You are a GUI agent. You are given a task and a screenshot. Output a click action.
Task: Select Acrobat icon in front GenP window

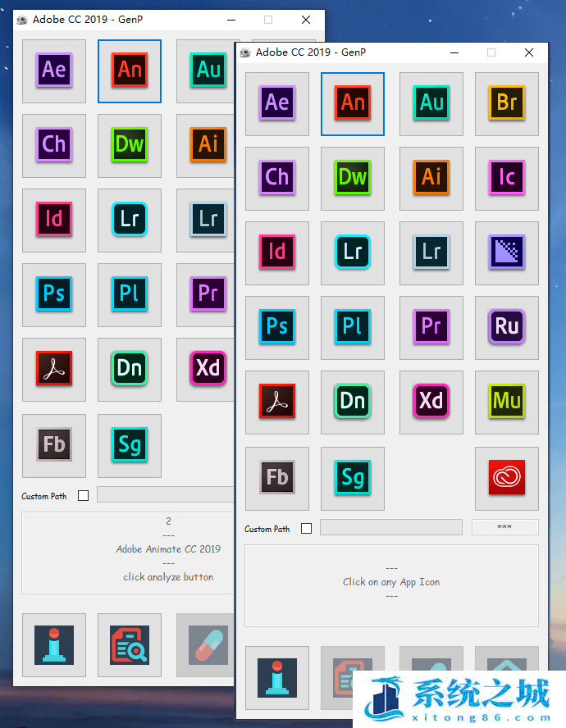click(277, 402)
